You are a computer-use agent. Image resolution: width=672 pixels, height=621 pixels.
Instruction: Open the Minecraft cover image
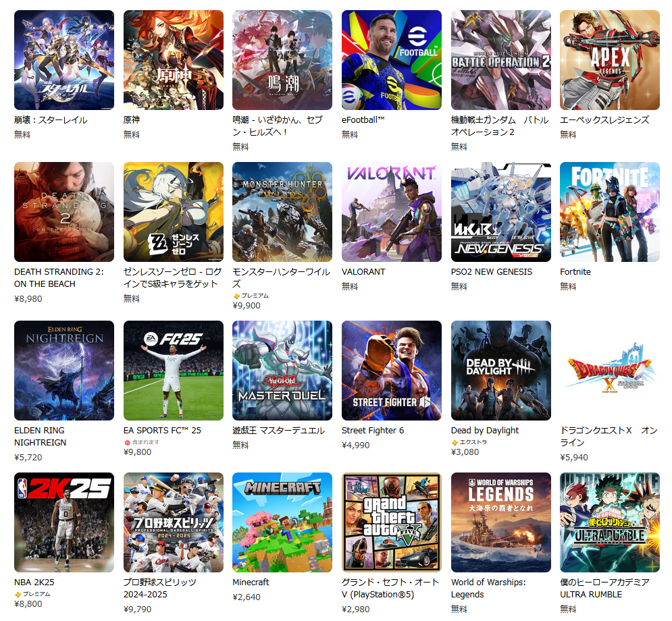click(282, 522)
